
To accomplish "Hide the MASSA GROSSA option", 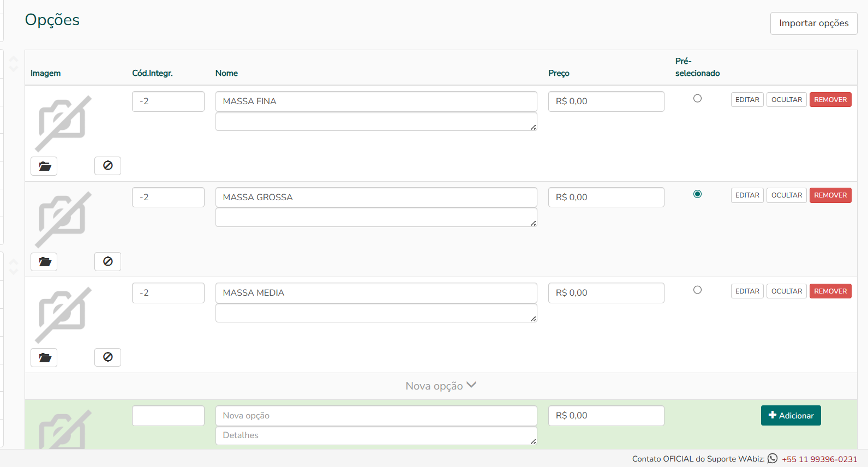I will 786,195.
